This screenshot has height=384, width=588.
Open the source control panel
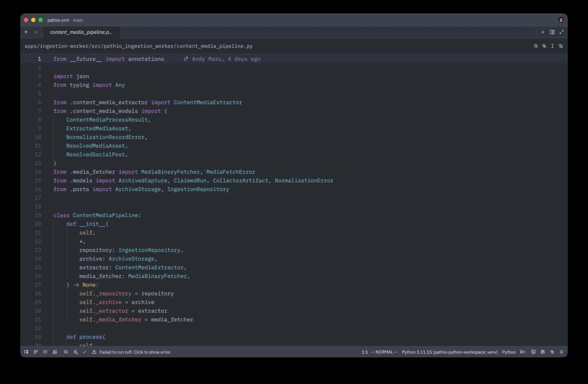point(35,352)
